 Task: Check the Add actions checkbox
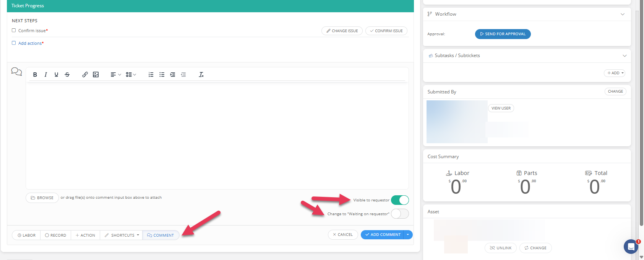(x=14, y=43)
